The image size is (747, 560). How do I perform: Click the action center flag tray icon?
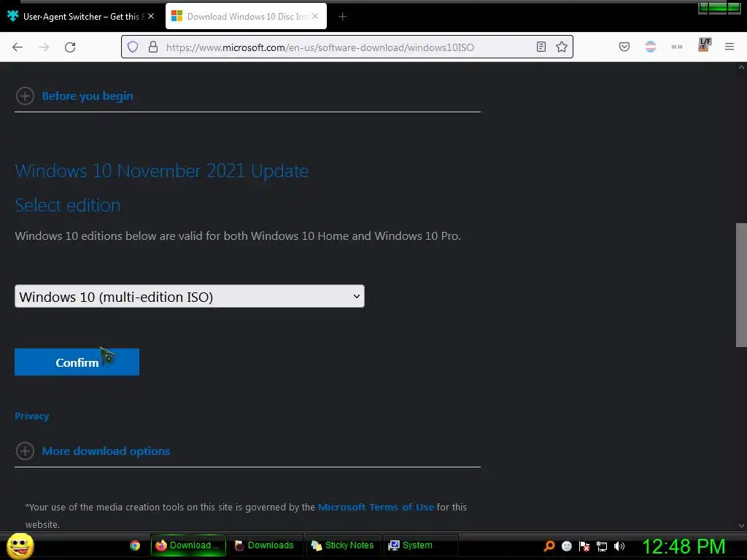[x=584, y=546]
